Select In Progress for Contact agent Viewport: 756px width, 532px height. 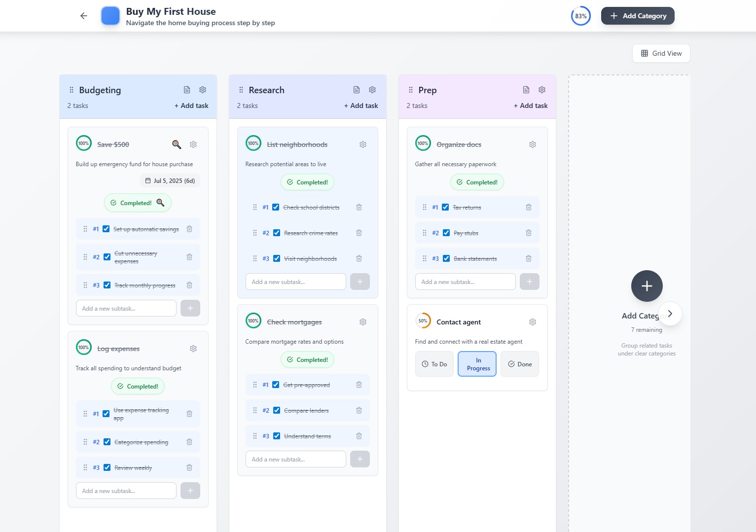click(477, 364)
